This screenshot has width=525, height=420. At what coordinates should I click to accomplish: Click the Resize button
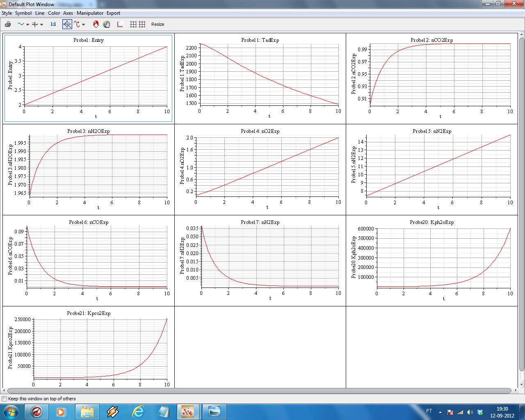point(157,24)
